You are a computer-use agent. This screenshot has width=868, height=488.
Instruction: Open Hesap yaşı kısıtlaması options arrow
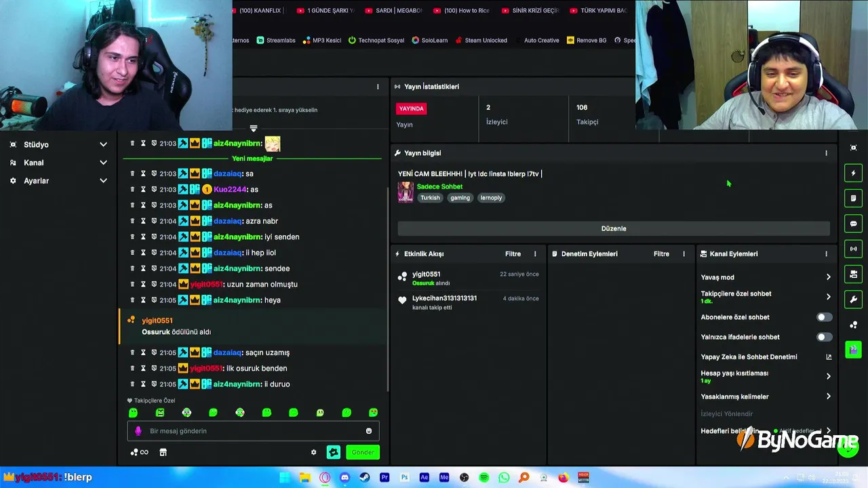pyautogui.click(x=828, y=376)
